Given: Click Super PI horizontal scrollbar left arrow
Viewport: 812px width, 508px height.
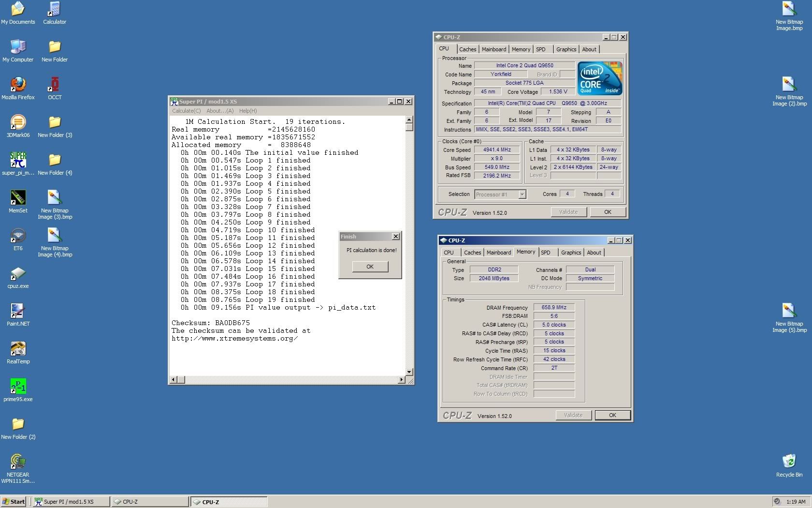Looking at the screenshot, I should coord(174,380).
